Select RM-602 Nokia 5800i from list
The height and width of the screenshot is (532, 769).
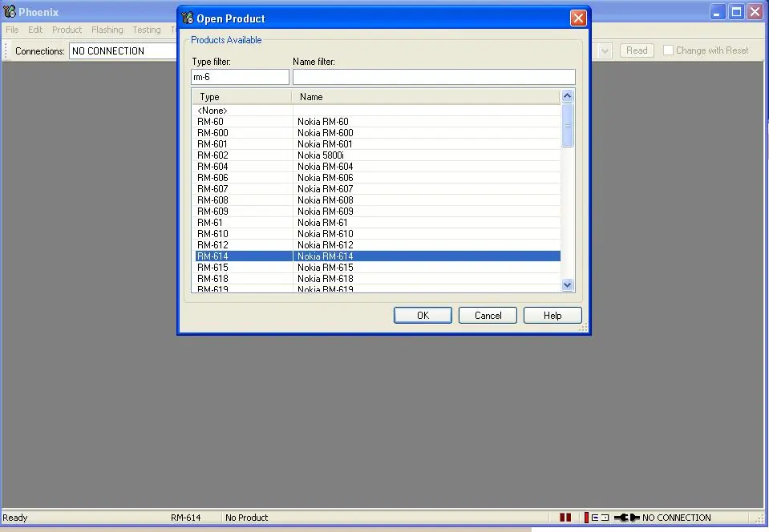click(321, 155)
